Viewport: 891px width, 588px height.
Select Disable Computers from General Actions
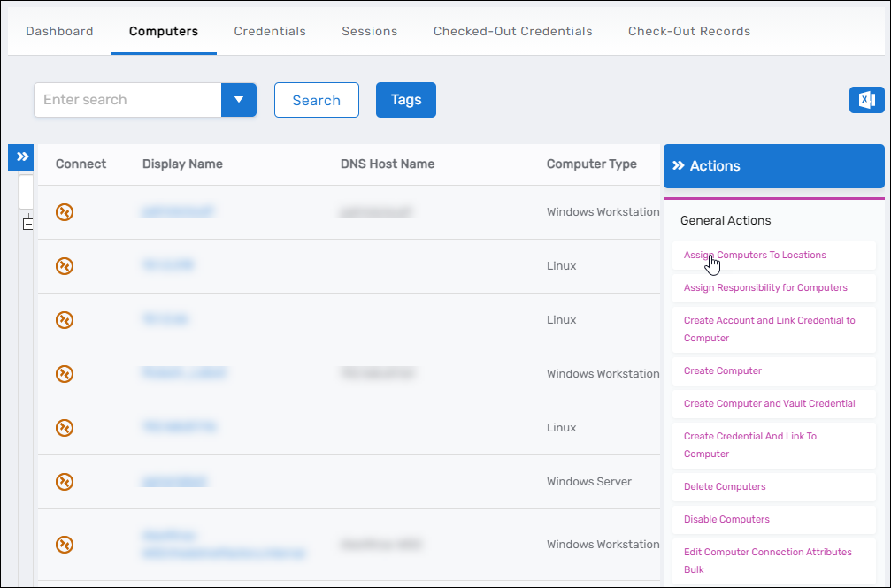point(726,519)
